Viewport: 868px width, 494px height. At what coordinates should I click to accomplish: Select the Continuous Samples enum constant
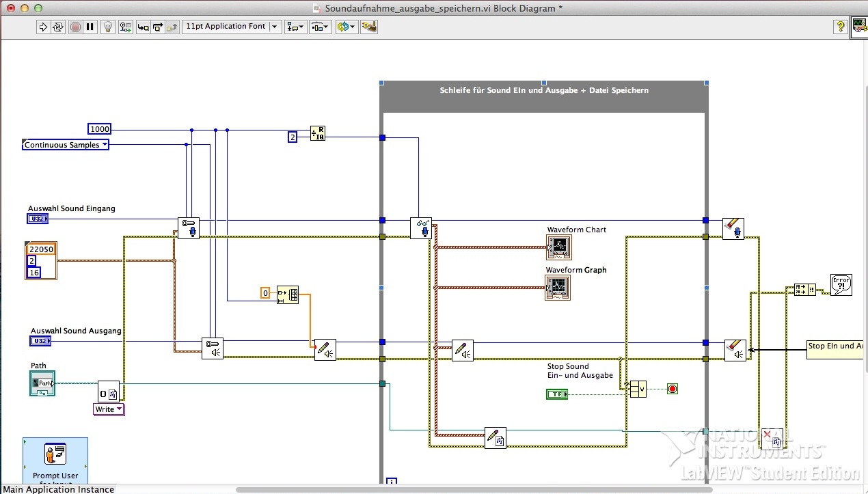66,145
